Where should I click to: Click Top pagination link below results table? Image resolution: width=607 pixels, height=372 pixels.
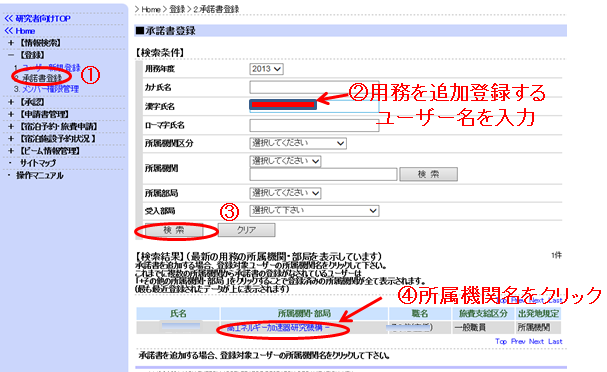pyautogui.click(x=501, y=341)
